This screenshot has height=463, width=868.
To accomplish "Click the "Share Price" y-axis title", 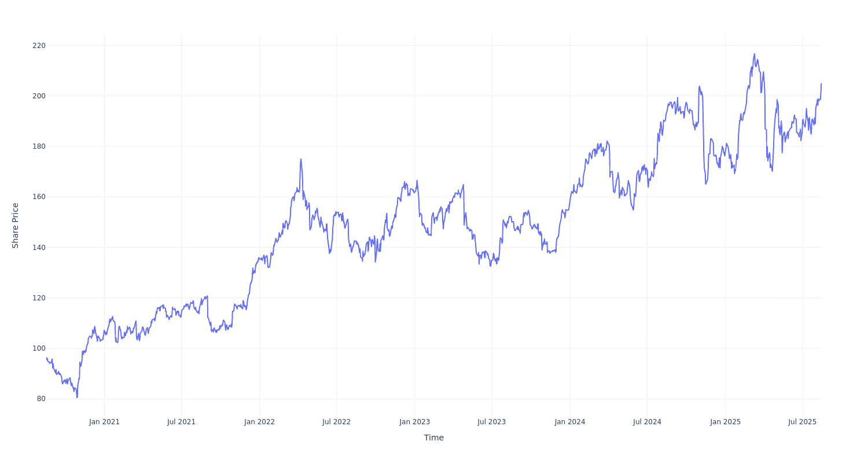I will point(16,226).
